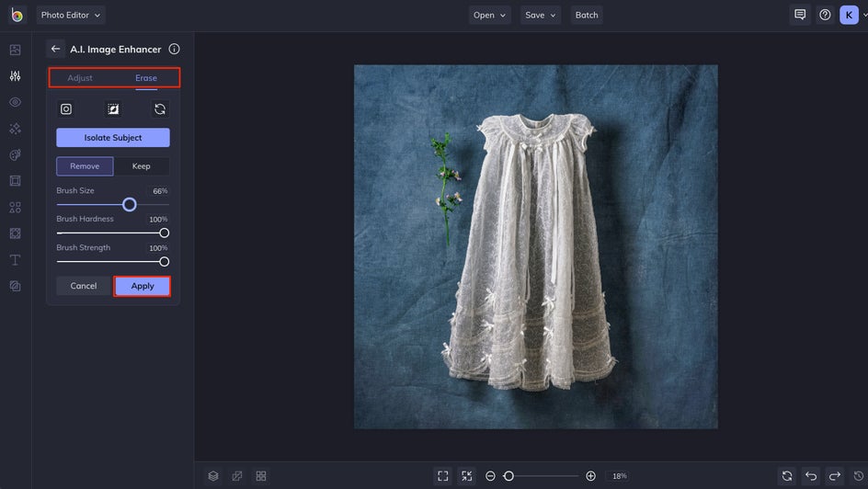Image resolution: width=868 pixels, height=489 pixels.
Task: Click the dress photo on canvas
Action: click(536, 246)
